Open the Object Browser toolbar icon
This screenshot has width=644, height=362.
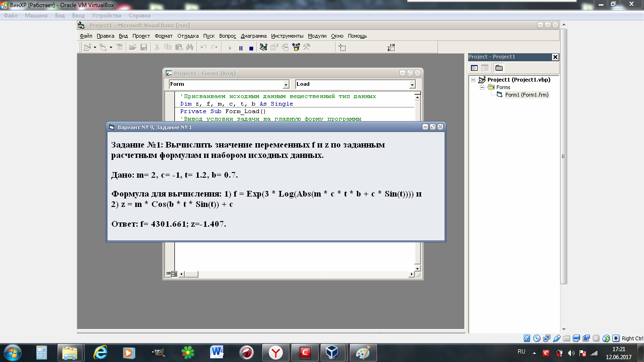pos(296,47)
